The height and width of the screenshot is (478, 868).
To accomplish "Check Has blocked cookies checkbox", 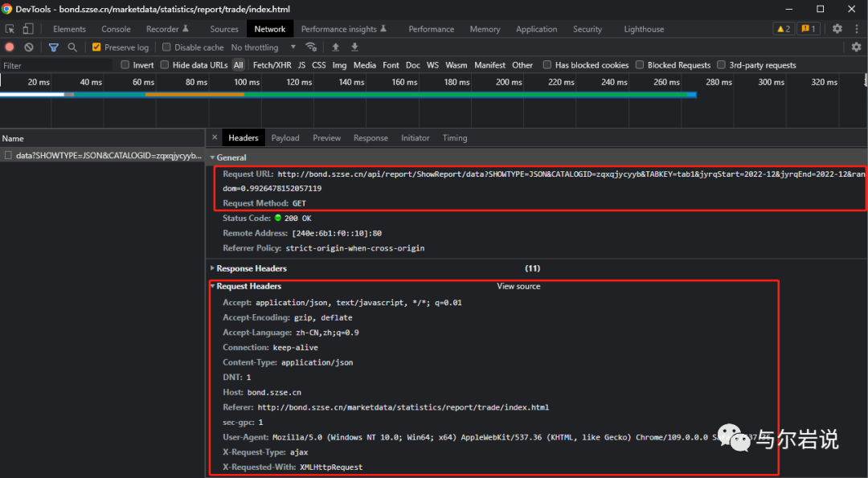I will [x=547, y=65].
